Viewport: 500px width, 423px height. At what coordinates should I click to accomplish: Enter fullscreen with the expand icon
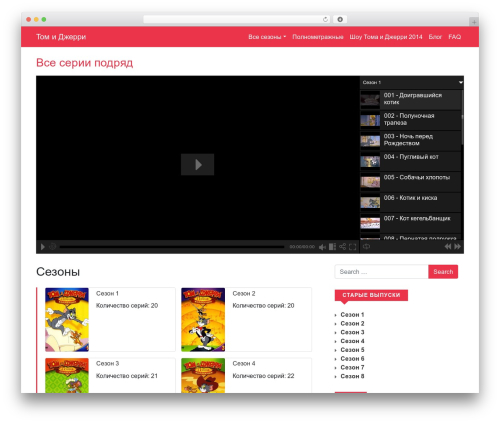pyautogui.click(x=352, y=247)
